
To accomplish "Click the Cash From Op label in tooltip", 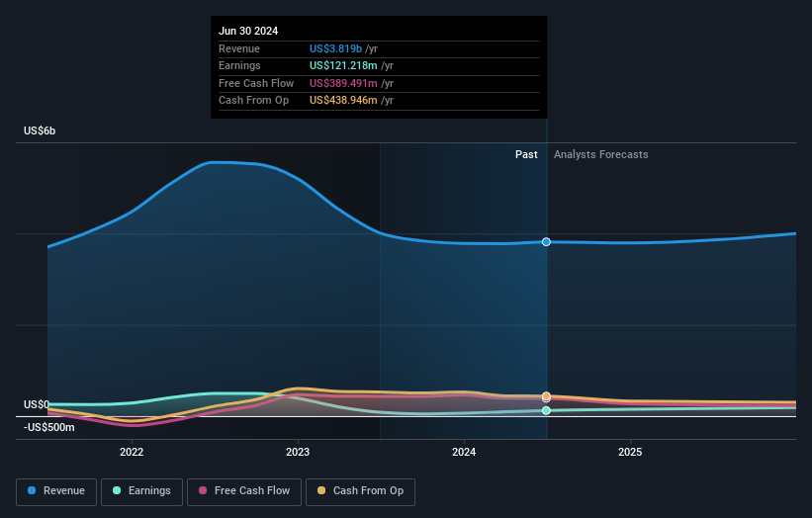I will pyautogui.click(x=254, y=101).
